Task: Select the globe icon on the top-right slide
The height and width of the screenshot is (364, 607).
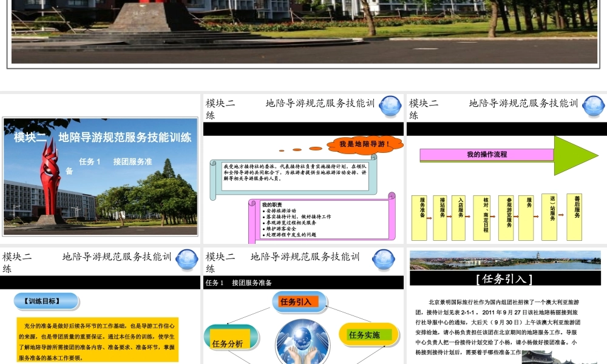Action: pyautogui.click(x=593, y=106)
